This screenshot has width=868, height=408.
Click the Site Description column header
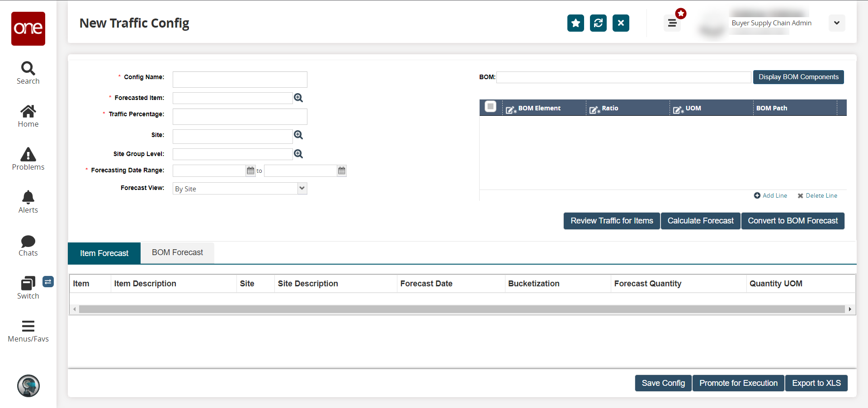tap(335, 284)
